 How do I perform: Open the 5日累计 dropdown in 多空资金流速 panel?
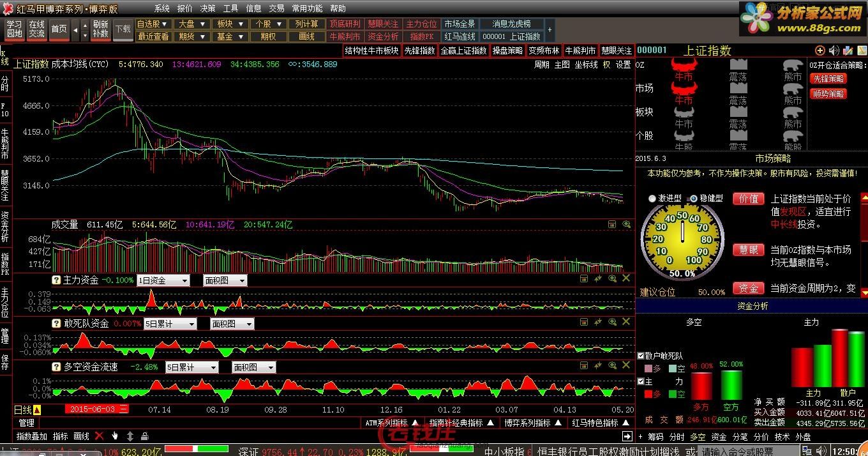click(191, 367)
